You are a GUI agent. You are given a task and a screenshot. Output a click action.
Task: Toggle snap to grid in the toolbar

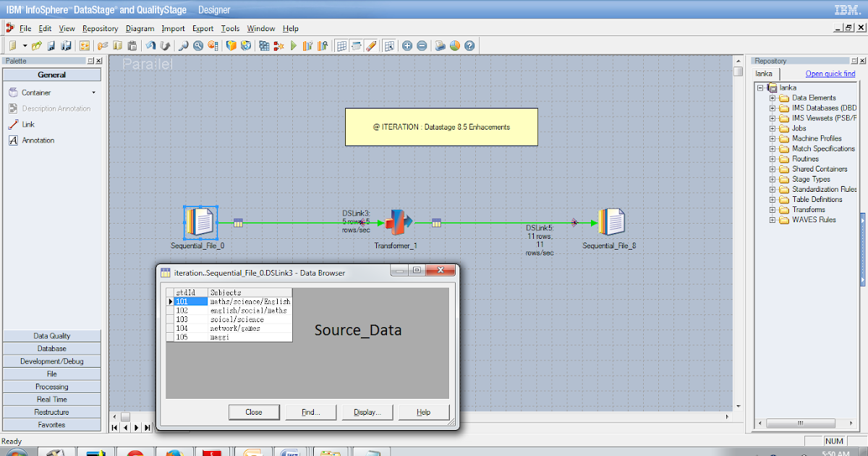[356, 45]
